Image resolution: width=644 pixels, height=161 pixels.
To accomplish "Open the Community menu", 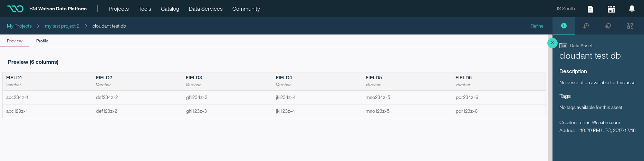I will (246, 9).
